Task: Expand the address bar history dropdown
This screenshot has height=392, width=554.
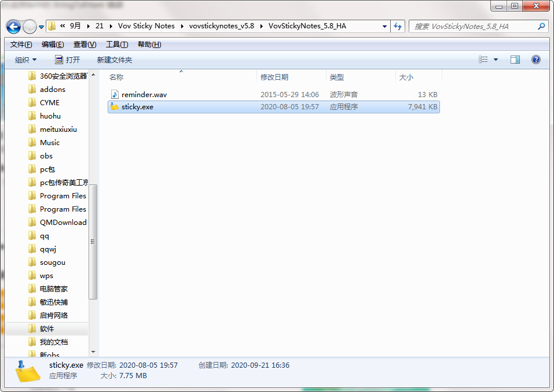Action: pos(384,27)
